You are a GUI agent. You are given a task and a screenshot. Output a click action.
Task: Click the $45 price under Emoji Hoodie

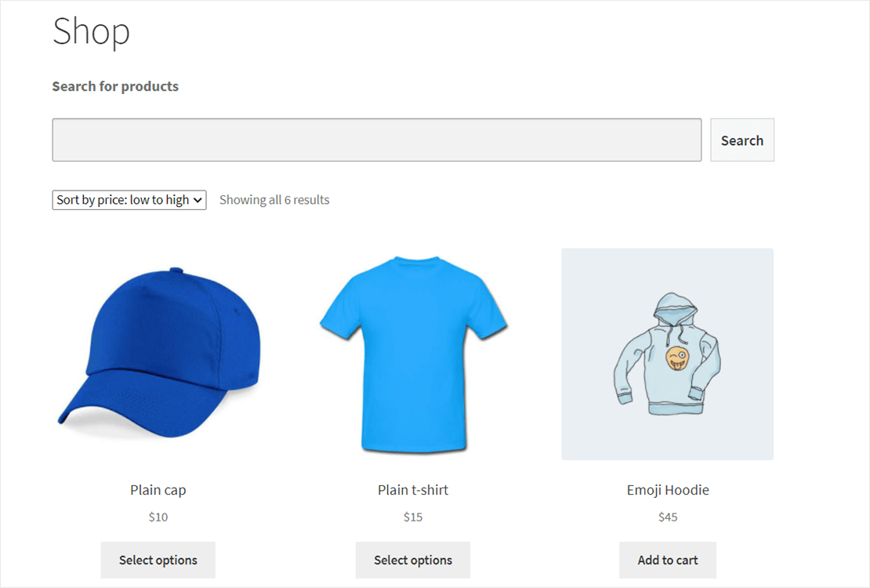[667, 517]
